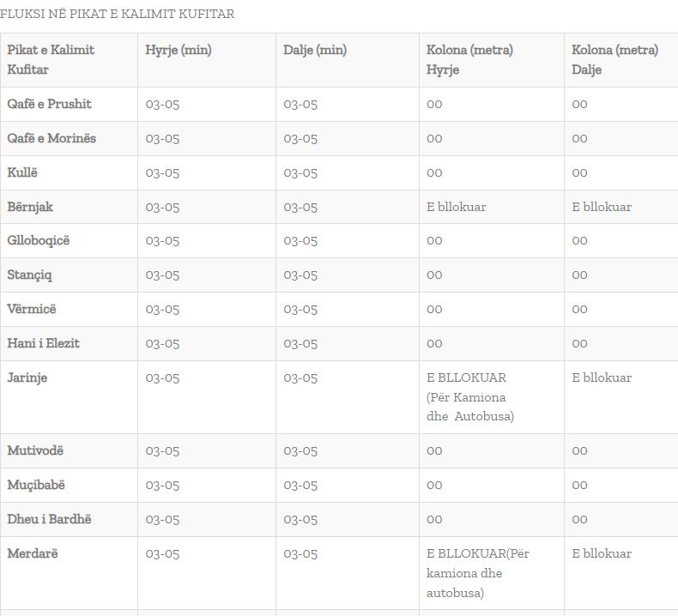Click the 'Dalje (min)' column header

pos(315,50)
